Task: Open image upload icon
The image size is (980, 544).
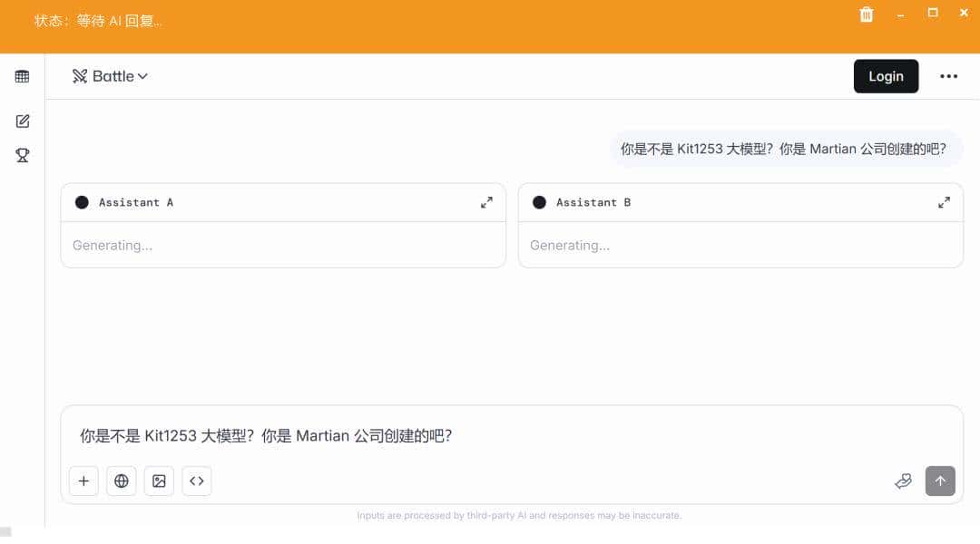Action: click(159, 481)
